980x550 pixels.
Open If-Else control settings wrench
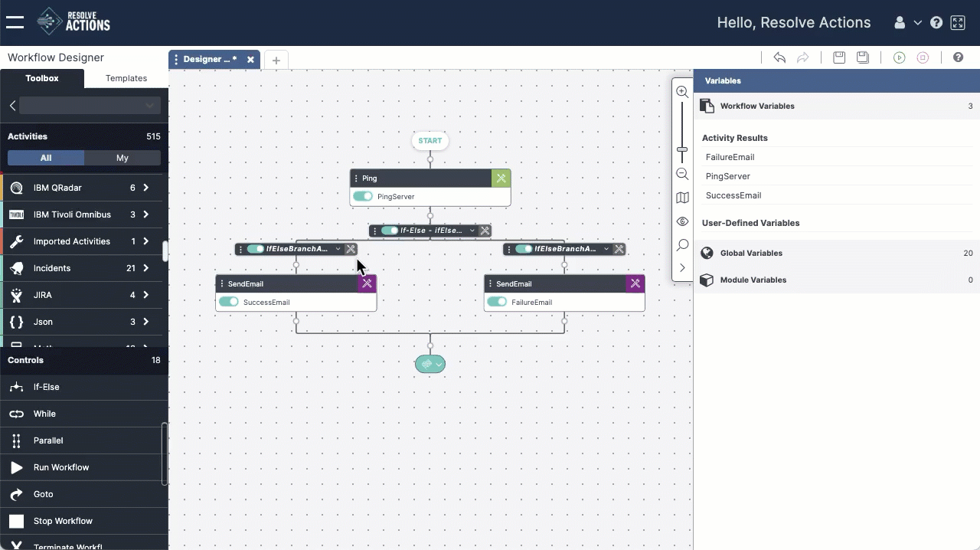tap(485, 231)
